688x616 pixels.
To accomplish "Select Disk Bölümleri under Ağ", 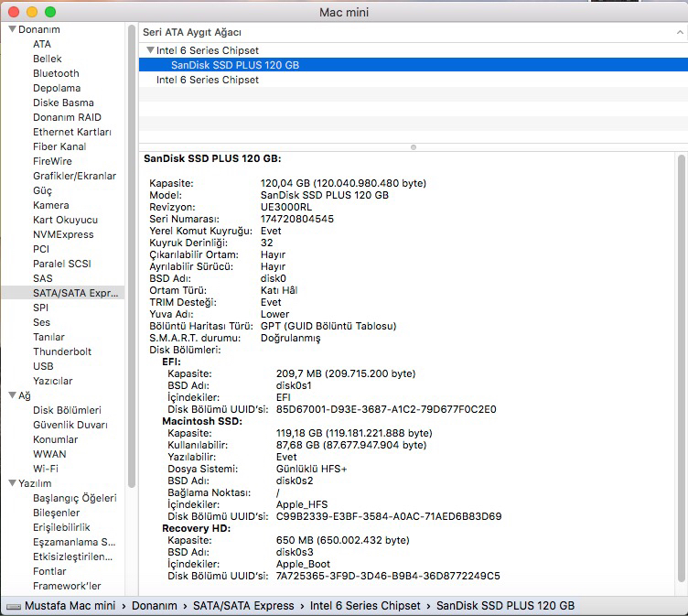I will coord(67,410).
